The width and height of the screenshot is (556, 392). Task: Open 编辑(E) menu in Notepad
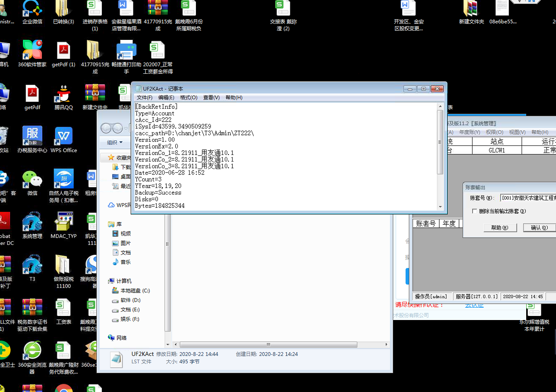(x=166, y=98)
